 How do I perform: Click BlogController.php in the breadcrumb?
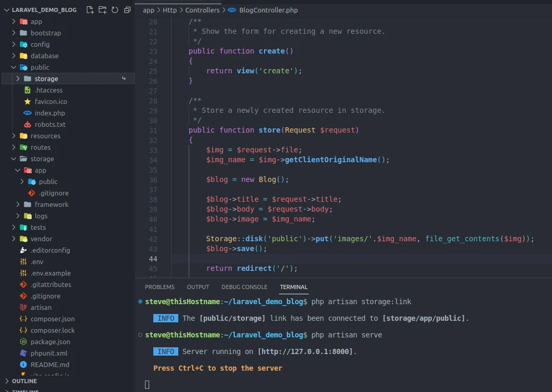(267, 9)
